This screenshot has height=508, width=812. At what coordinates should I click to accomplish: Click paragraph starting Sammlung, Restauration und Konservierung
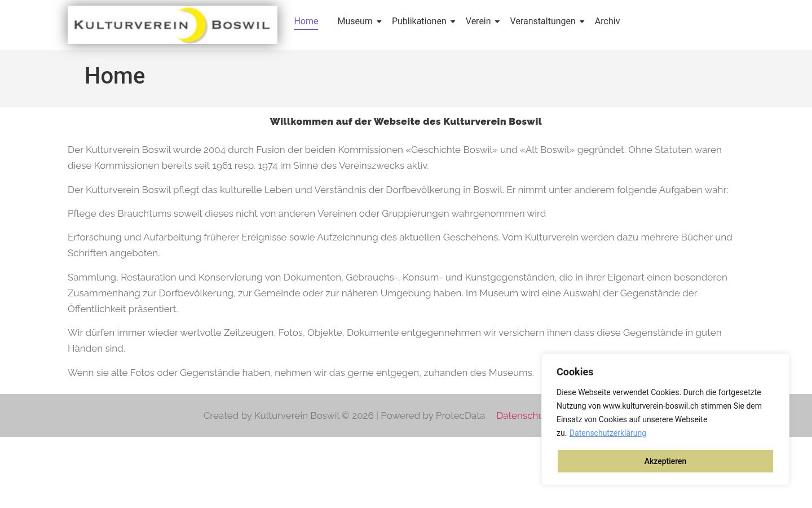[398, 293]
